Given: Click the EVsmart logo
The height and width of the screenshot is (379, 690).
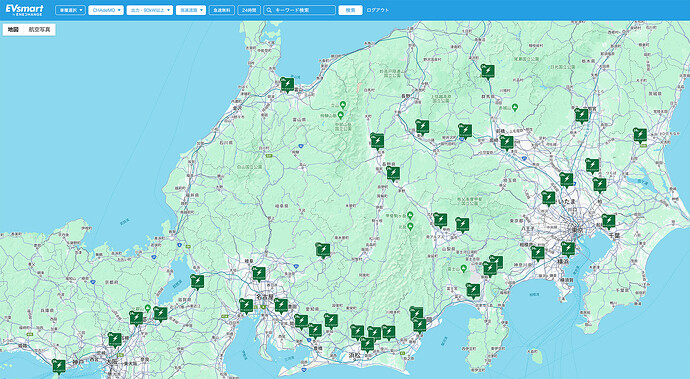Looking at the screenshot, I should click(25, 10).
